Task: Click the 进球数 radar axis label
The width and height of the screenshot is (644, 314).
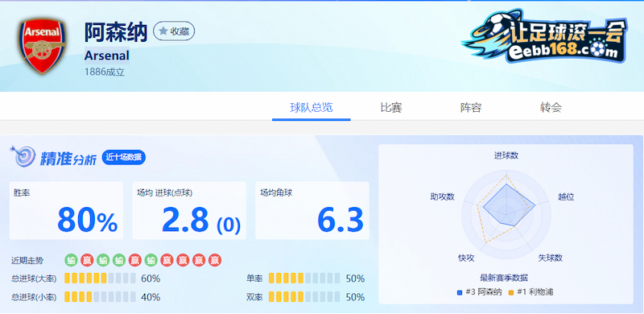Action: coord(506,155)
